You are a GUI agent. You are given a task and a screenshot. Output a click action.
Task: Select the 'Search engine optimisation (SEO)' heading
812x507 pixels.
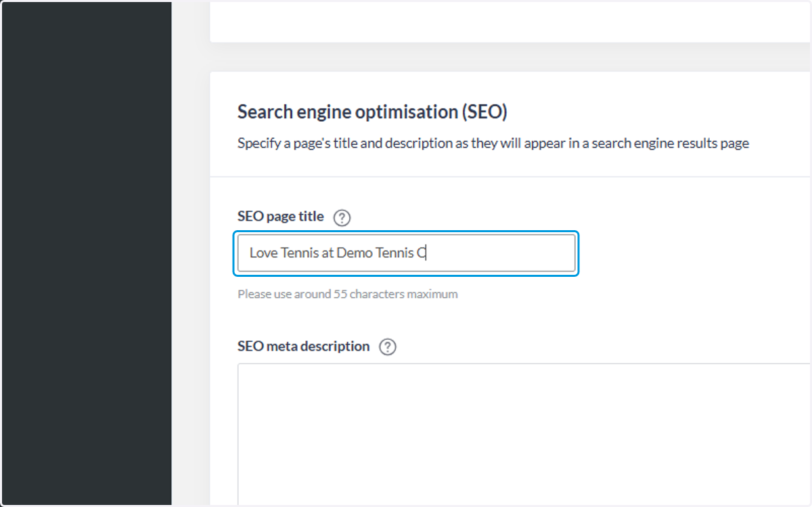click(372, 112)
